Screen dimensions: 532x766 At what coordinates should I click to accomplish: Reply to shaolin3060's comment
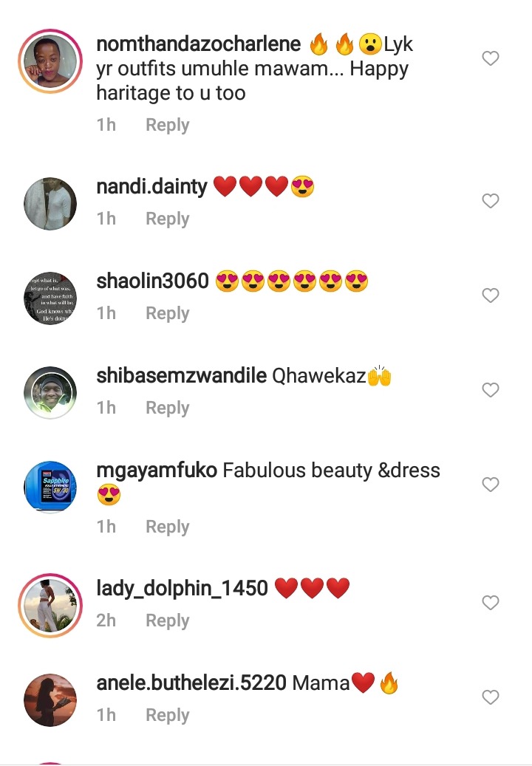[x=167, y=313]
